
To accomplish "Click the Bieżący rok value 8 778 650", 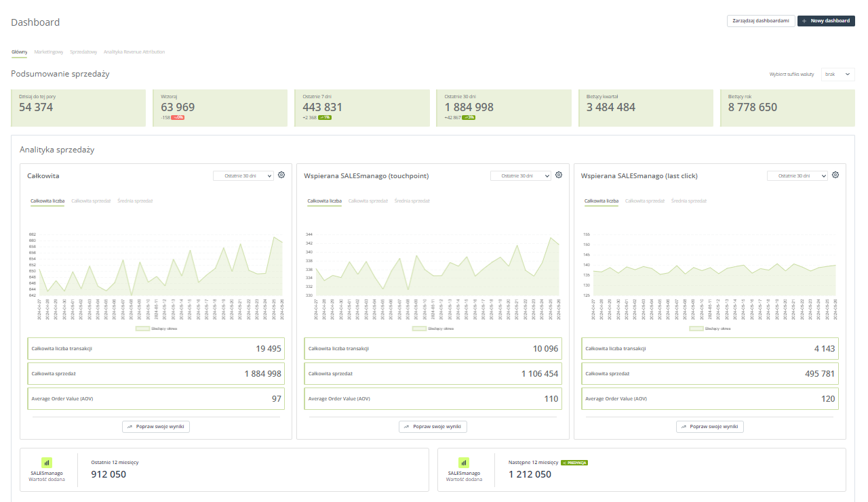I will pyautogui.click(x=753, y=107).
